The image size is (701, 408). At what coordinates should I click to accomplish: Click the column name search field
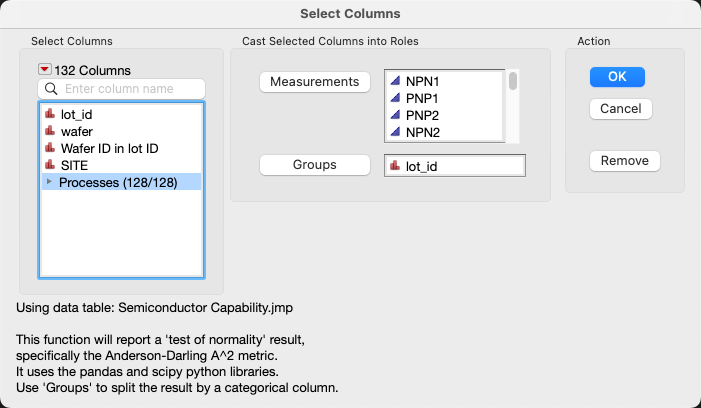click(x=130, y=90)
